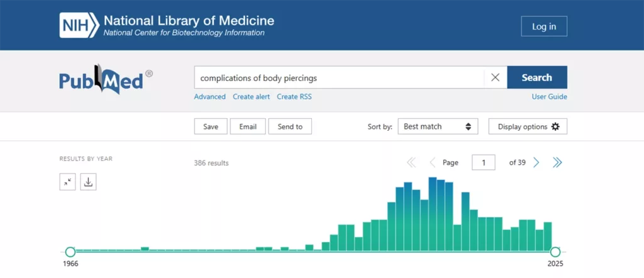Click the Create RSS link
The image size is (644, 278).
(294, 96)
